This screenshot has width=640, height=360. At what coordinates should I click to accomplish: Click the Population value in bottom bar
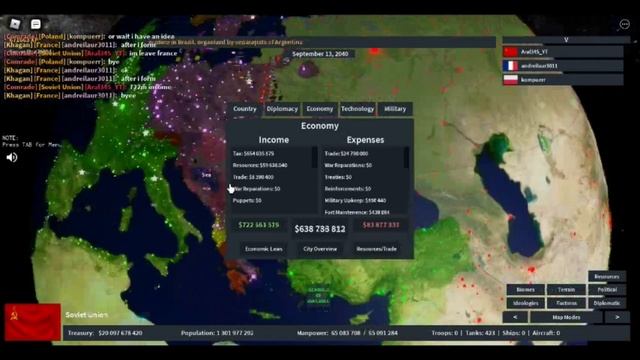[x=235, y=333]
